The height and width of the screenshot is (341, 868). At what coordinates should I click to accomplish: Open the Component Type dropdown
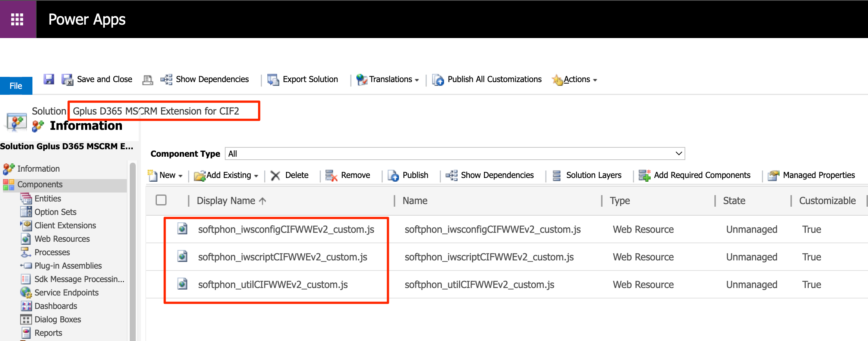(455, 154)
